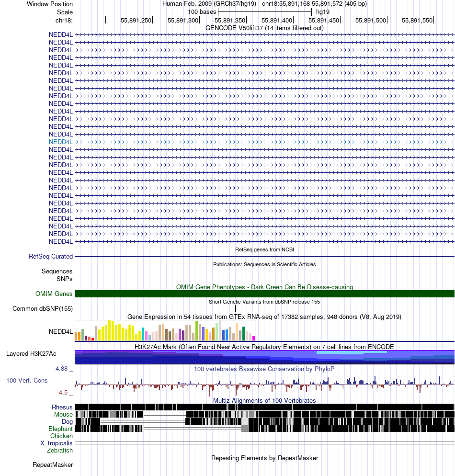Screen dimensions: 455x476
Task: Open the 100 Vert. Cons track label
Action: (27, 380)
